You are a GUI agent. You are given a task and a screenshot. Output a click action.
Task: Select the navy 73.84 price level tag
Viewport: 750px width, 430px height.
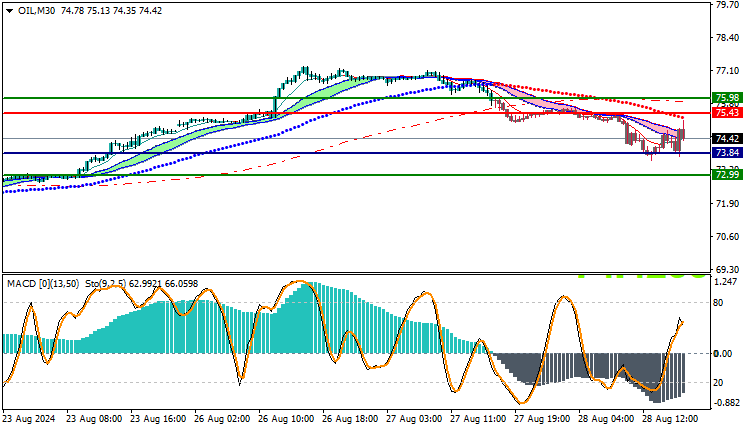[x=727, y=153]
